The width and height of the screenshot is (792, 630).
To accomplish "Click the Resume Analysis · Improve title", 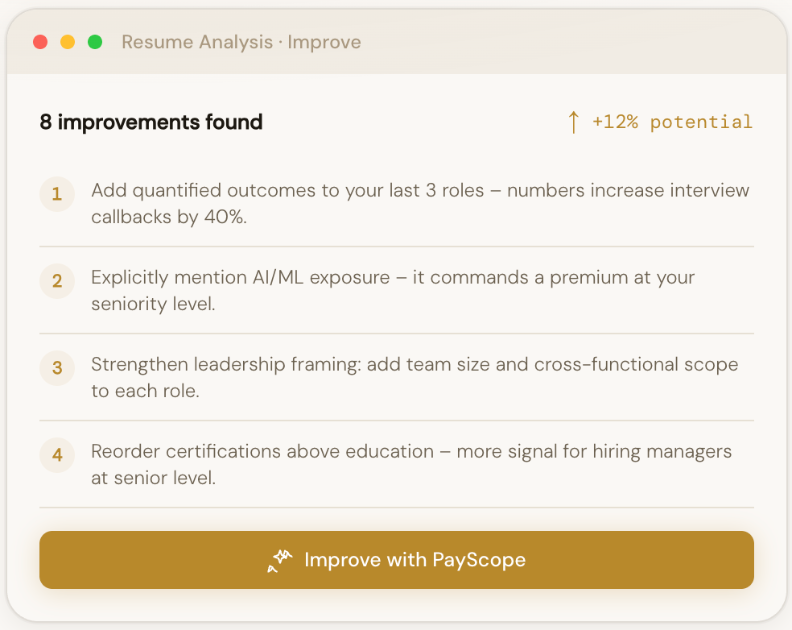I will pos(241,42).
